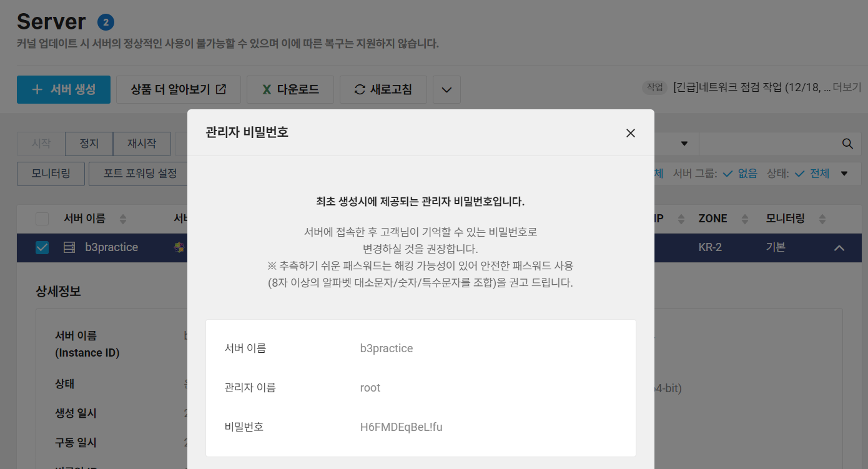Viewport: 868px width, 469px height.
Task: Open the dropdown chevron next to 새로고침
Action: (x=447, y=89)
